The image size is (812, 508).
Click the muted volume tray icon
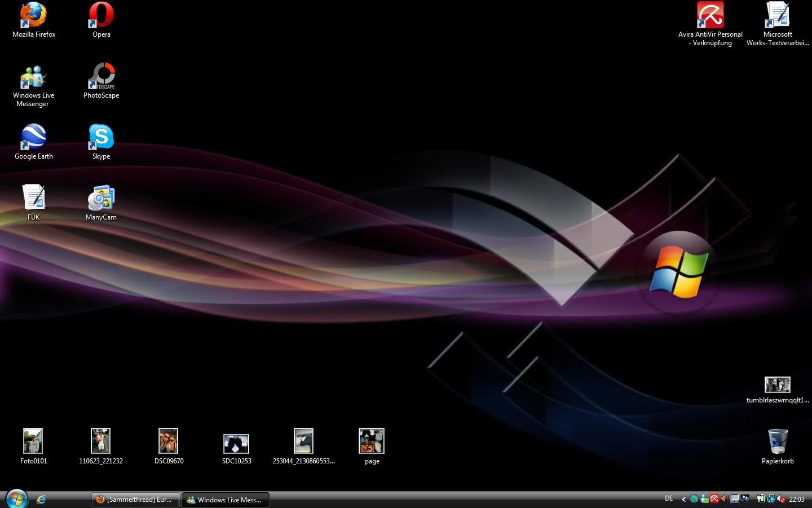coord(781,499)
